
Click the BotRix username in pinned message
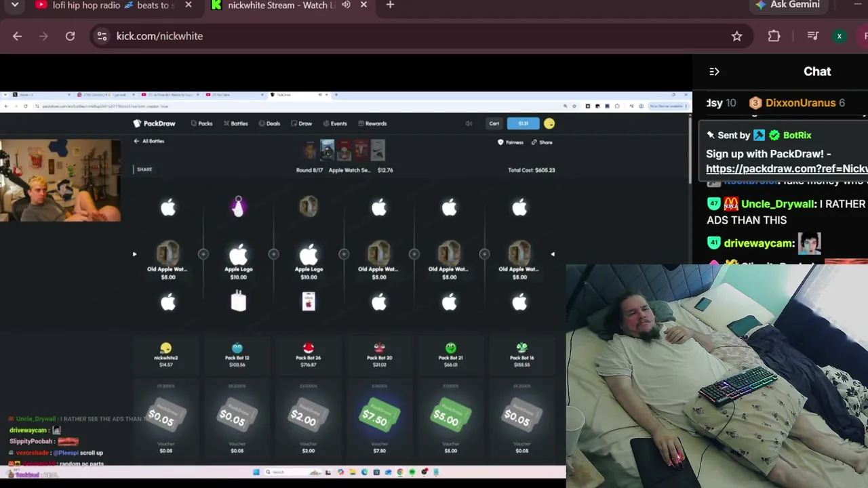797,135
